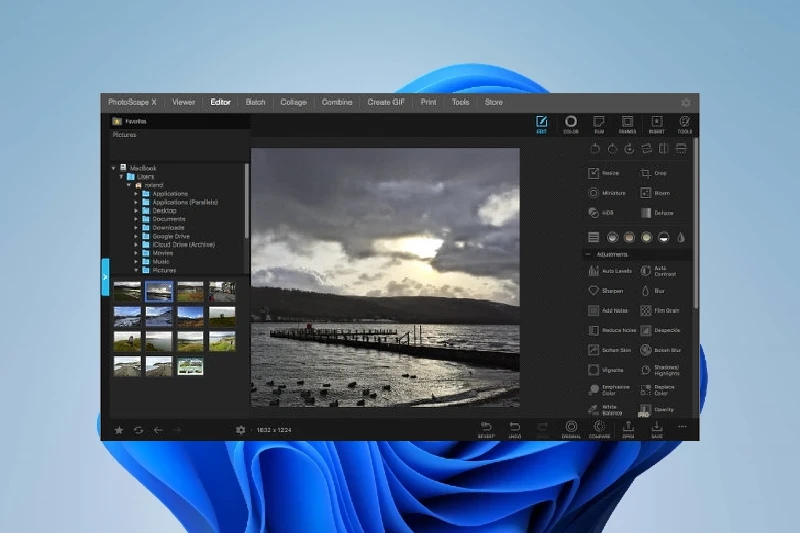800x533 pixels.
Task: Switch to the Print tab
Action: (x=428, y=102)
